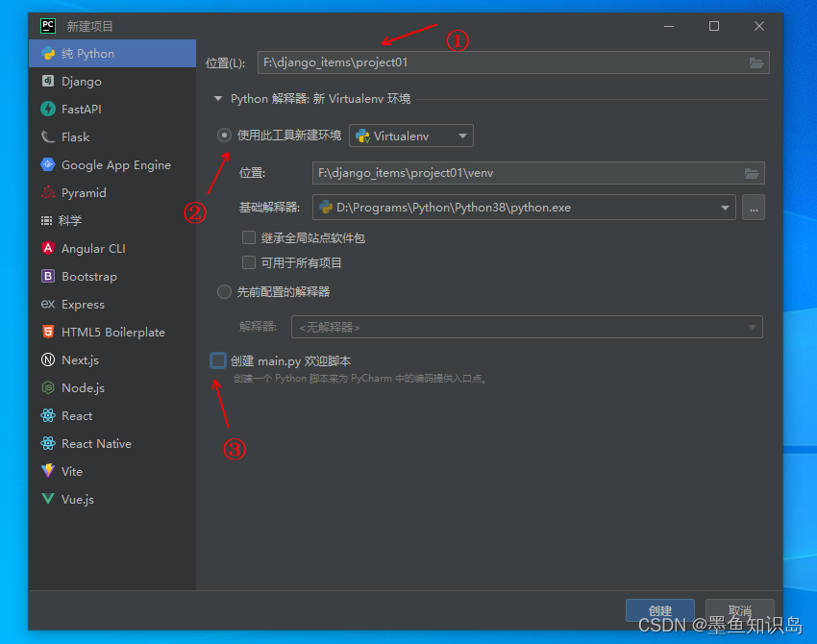Viewport: 817px width, 644px height.
Task: Select Vite list item
Action: (112, 472)
